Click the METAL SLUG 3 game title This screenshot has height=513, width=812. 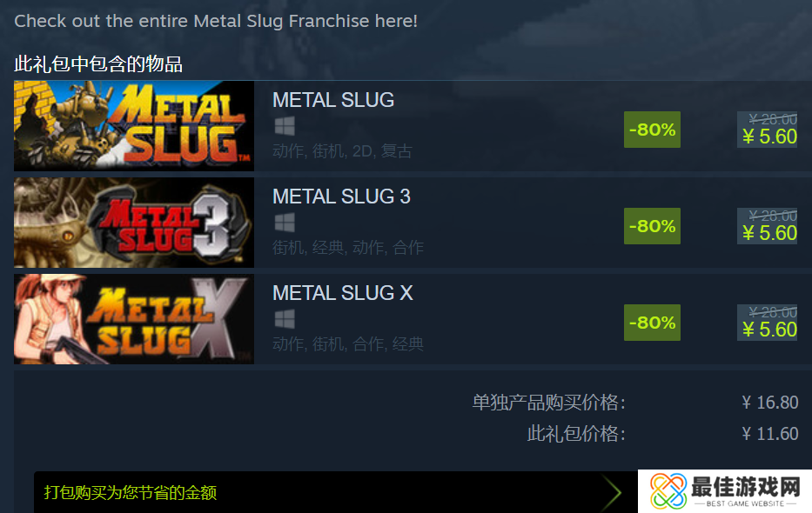point(341,197)
